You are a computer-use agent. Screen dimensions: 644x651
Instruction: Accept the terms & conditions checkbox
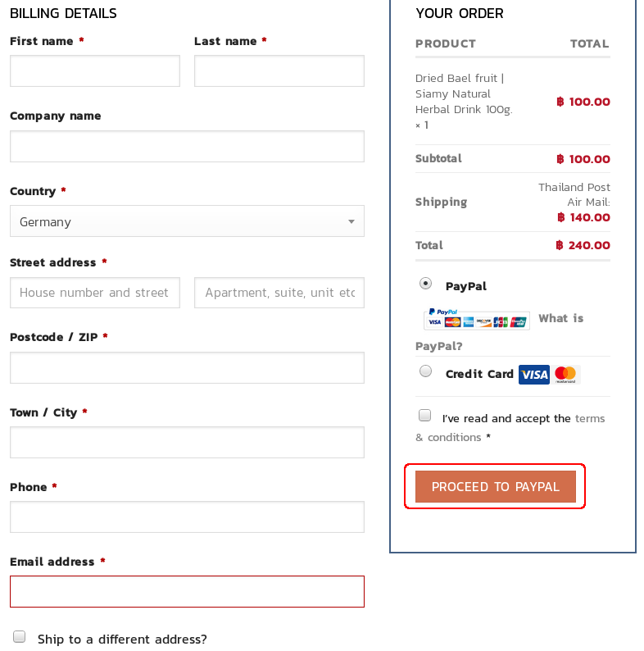click(x=424, y=415)
